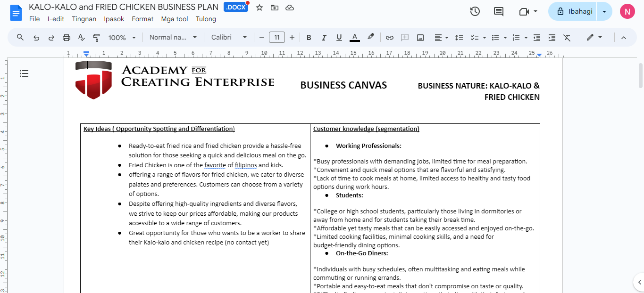Move document using the folder icon
The height and width of the screenshot is (293, 644).
(x=275, y=8)
